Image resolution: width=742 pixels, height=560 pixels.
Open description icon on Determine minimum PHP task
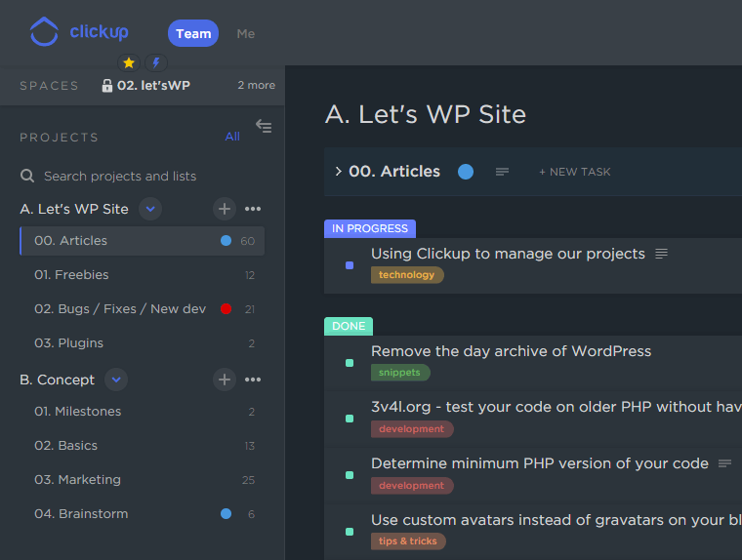pyautogui.click(x=724, y=463)
